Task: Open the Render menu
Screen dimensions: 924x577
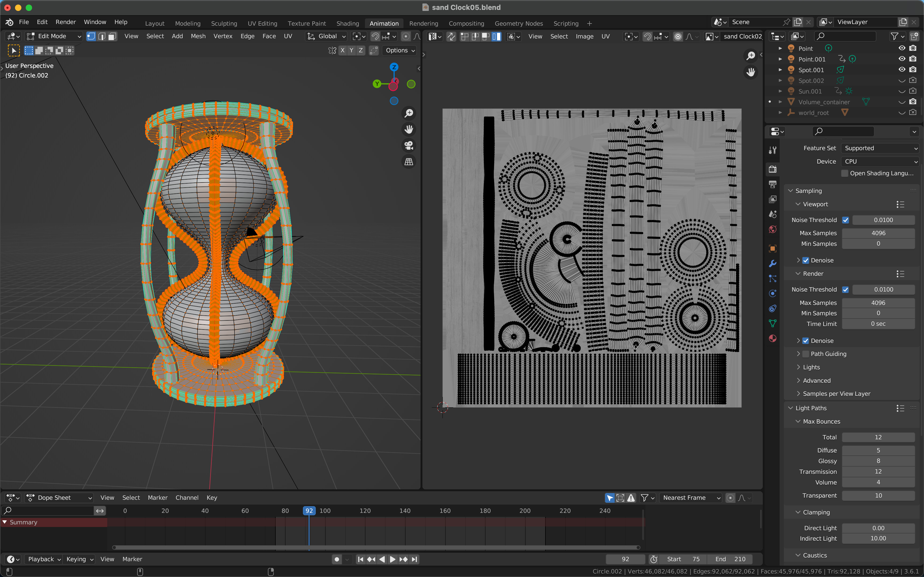Action: point(65,22)
